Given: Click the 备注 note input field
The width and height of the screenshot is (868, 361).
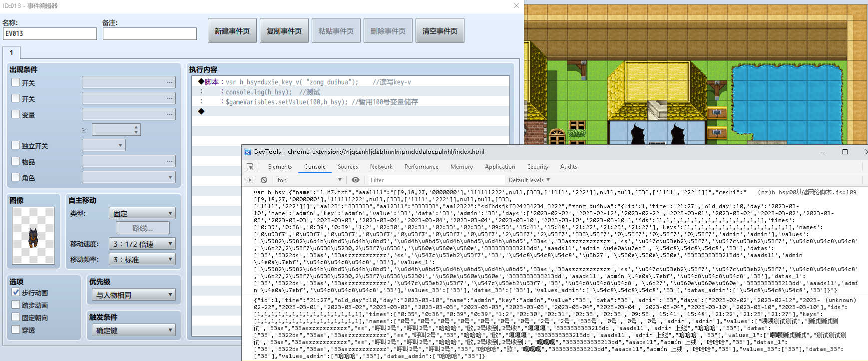Looking at the screenshot, I should click(x=150, y=33).
